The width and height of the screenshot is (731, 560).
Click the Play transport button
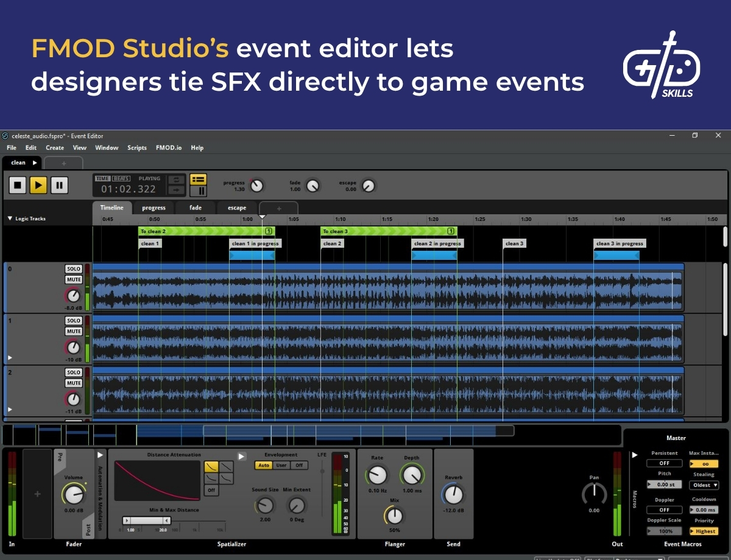(x=38, y=184)
